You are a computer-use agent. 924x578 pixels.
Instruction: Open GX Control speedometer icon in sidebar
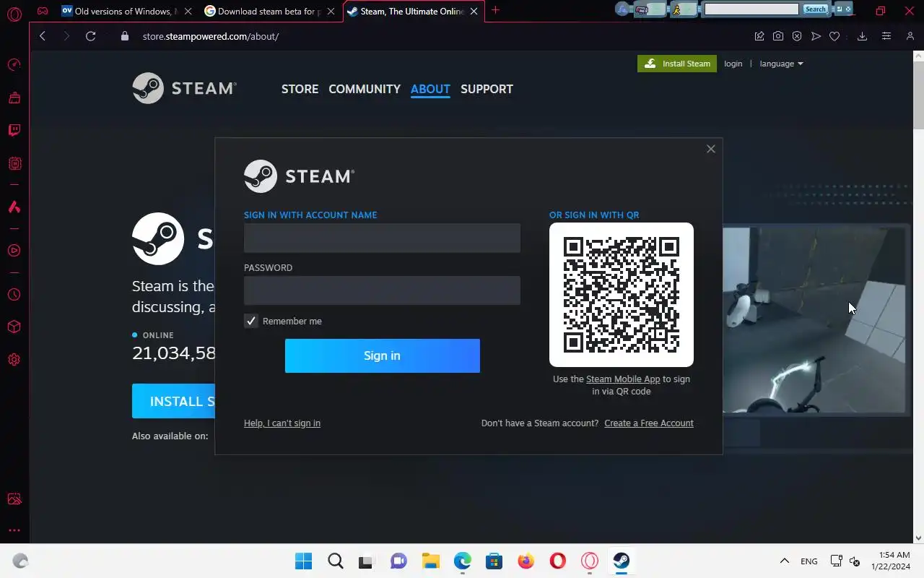tap(14, 65)
